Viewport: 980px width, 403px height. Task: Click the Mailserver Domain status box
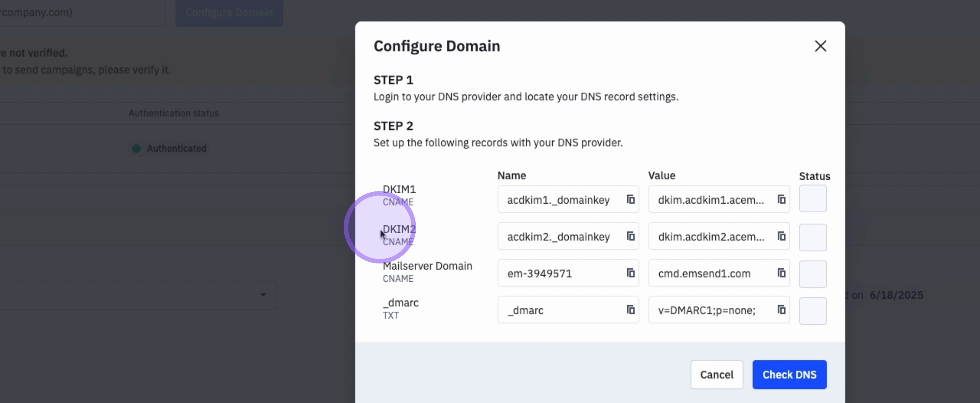click(813, 274)
